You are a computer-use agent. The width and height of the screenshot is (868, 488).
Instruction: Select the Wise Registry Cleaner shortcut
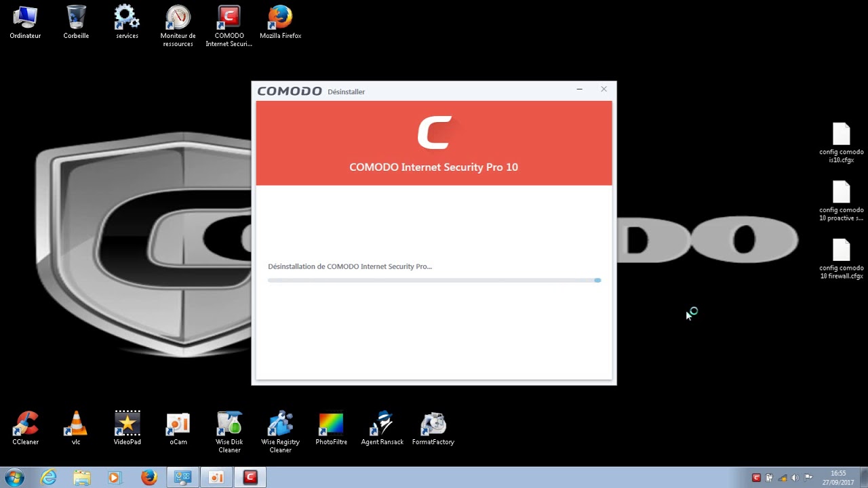(280, 432)
